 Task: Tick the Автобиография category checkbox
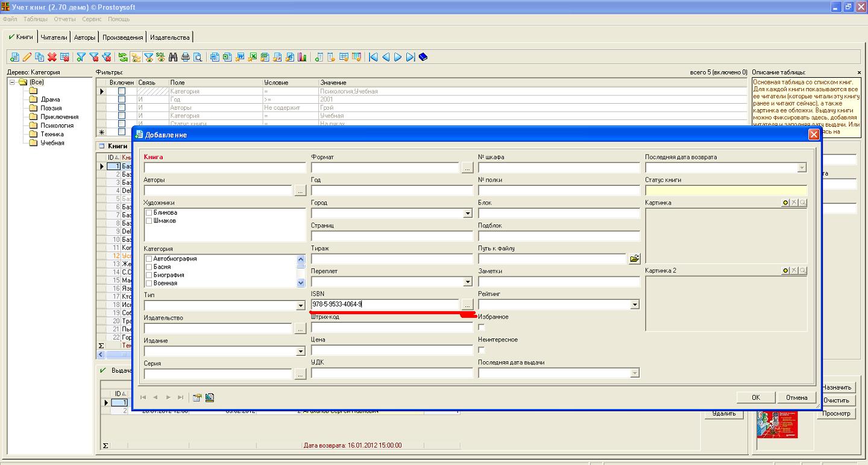point(149,259)
